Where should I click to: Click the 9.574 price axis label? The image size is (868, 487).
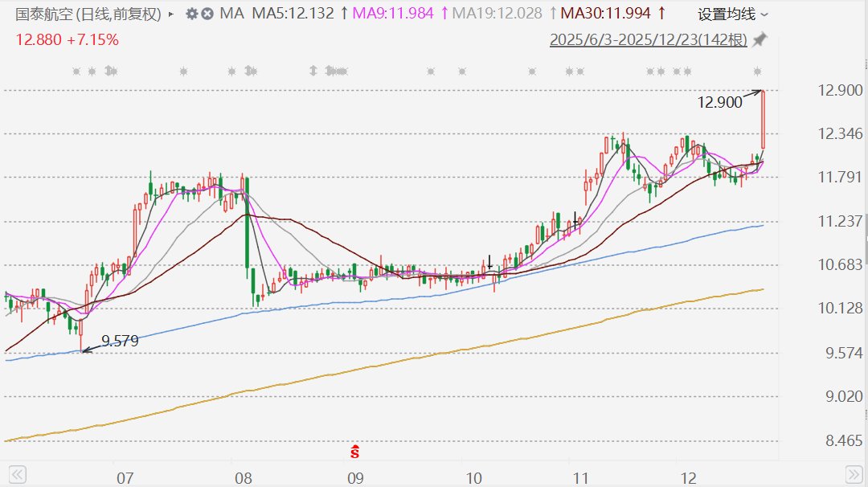(x=844, y=353)
